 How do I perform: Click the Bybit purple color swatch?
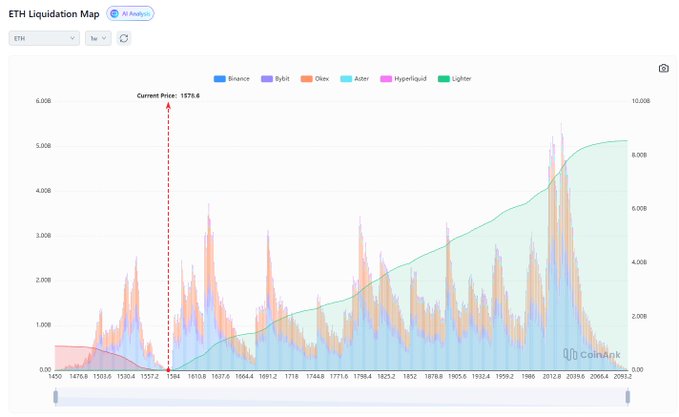pyautogui.click(x=267, y=79)
